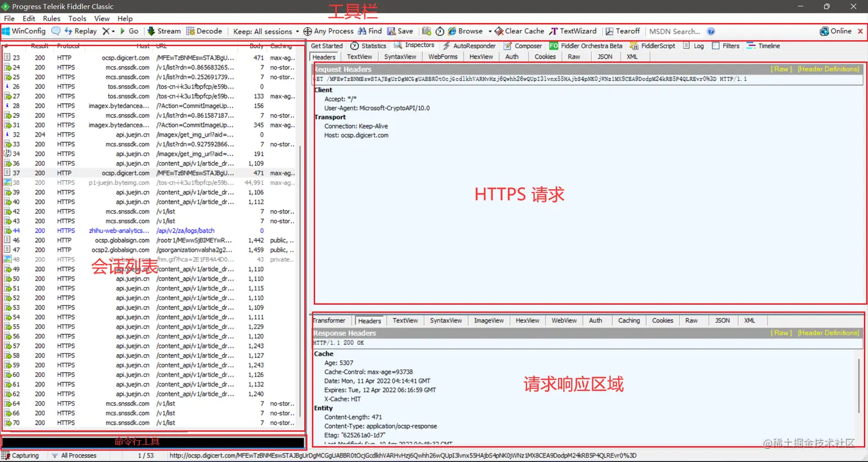Close the toolbar with the red X
Viewport: 868px width, 462px height.
click(x=860, y=32)
